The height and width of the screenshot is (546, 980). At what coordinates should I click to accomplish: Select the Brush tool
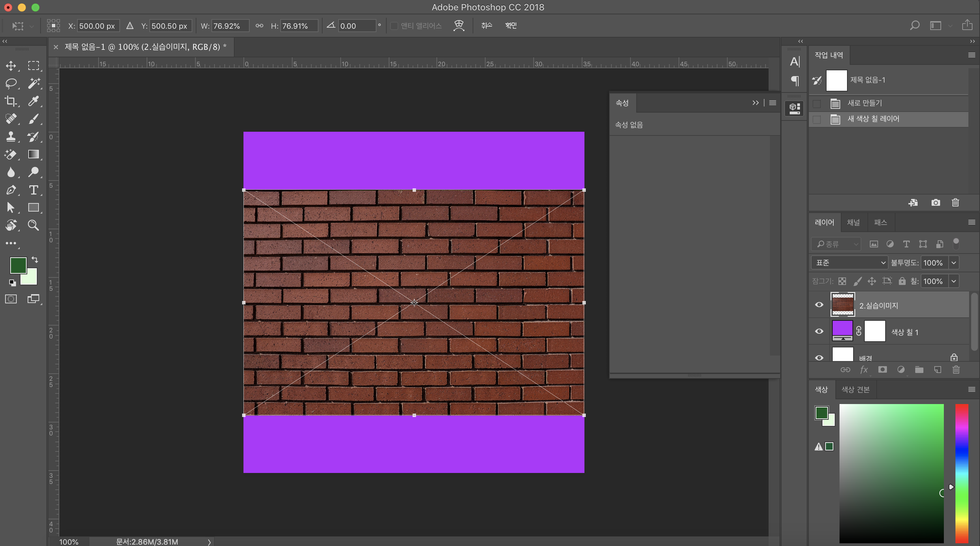(x=33, y=119)
